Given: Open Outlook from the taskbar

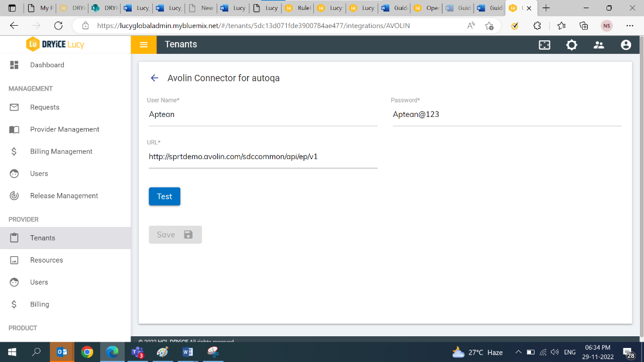Looking at the screenshot, I should click(62, 352).
